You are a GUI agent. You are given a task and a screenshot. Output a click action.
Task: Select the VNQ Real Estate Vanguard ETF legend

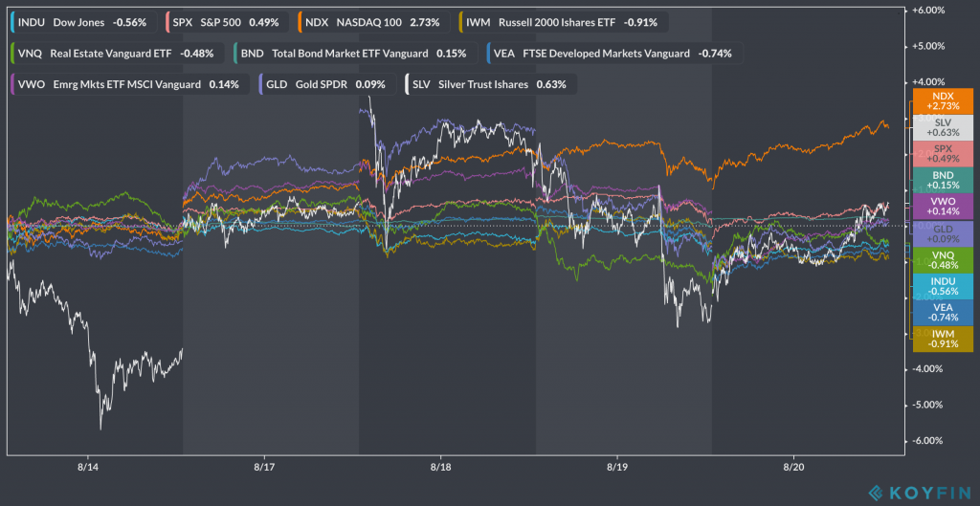click(x=117, y=54)
